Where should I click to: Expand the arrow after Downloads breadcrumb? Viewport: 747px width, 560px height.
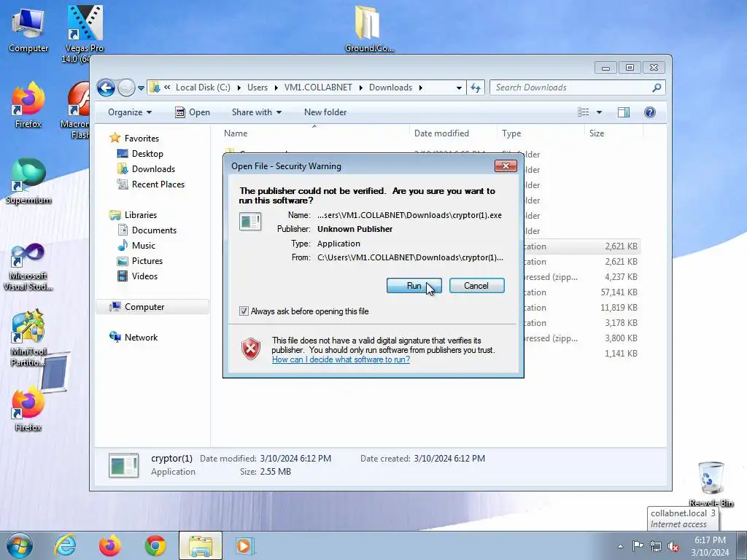coord(421,87)
